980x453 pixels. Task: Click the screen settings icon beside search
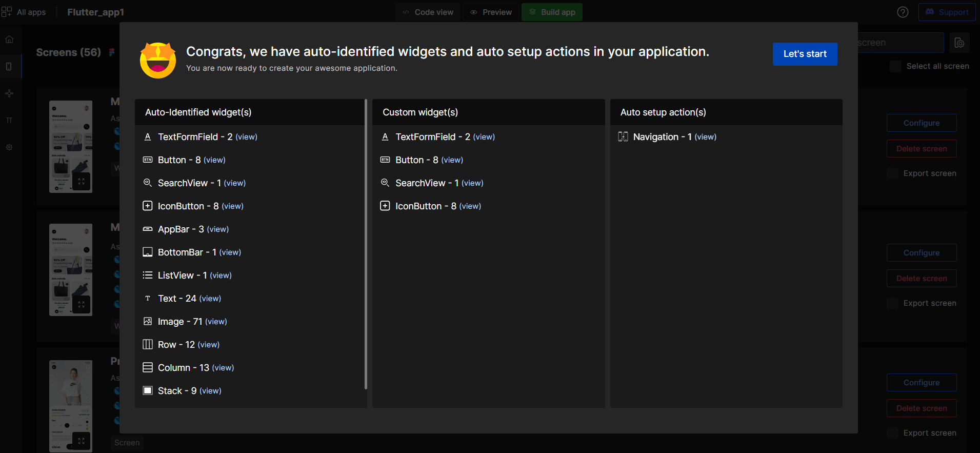coord(959,43)
